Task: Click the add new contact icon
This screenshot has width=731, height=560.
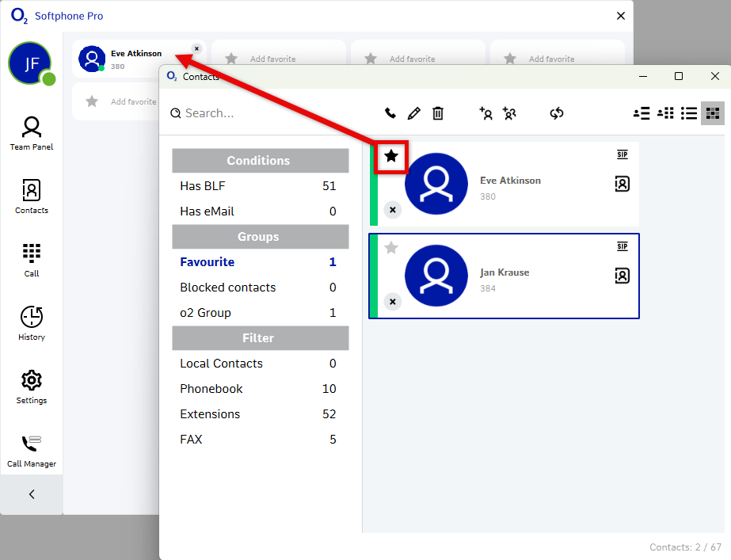Action: (x=486, y=113)
